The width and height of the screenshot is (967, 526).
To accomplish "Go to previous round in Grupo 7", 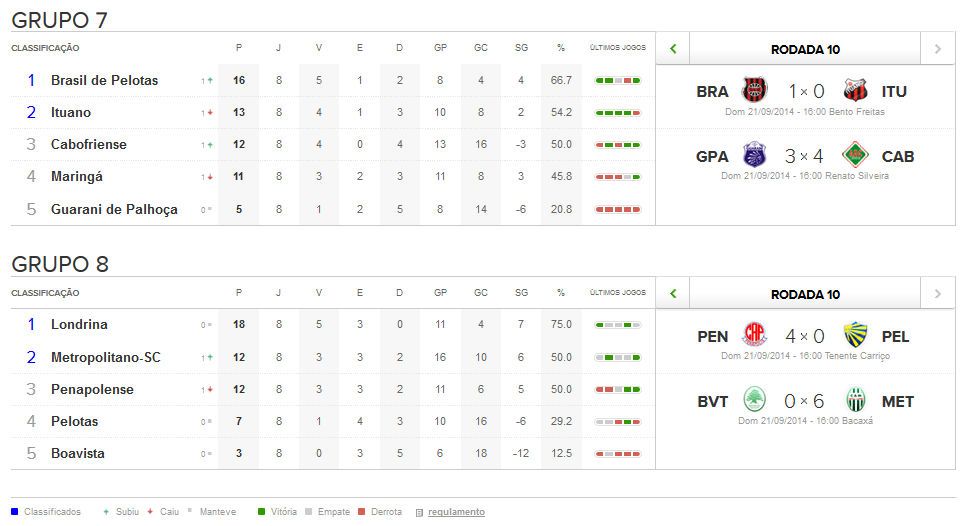I will pyautogui.click(x=673, y=49).
